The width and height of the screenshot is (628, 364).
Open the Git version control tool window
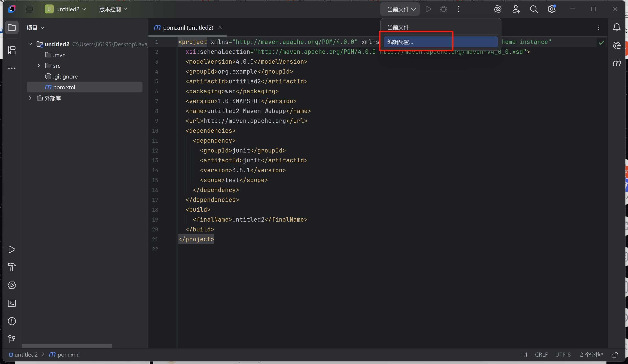[12, 339]
